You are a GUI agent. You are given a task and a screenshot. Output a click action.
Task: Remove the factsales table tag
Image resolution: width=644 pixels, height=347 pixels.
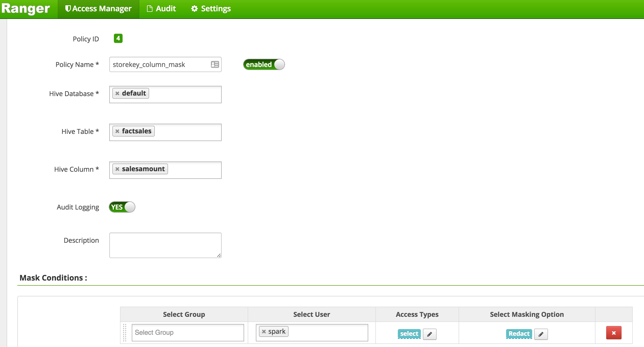click(x=117, y=131)
